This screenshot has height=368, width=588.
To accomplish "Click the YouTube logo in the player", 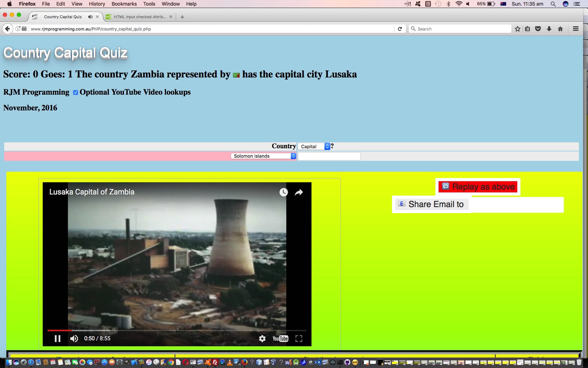I will click(280, 339).
